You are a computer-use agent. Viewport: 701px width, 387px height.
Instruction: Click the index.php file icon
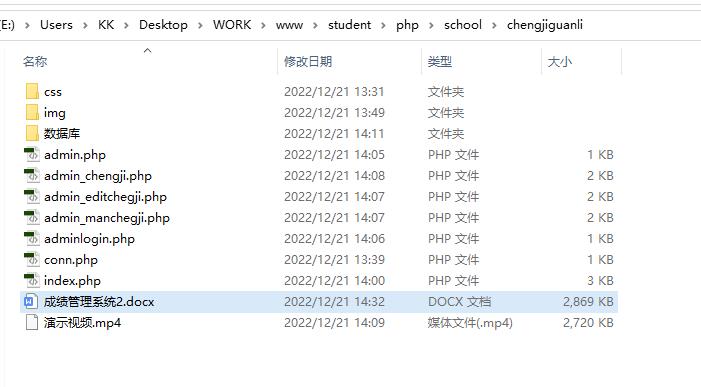[32, 281]
